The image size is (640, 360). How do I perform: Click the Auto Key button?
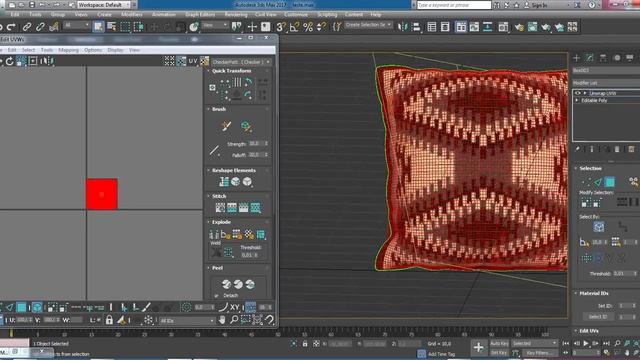coord(499,344)
